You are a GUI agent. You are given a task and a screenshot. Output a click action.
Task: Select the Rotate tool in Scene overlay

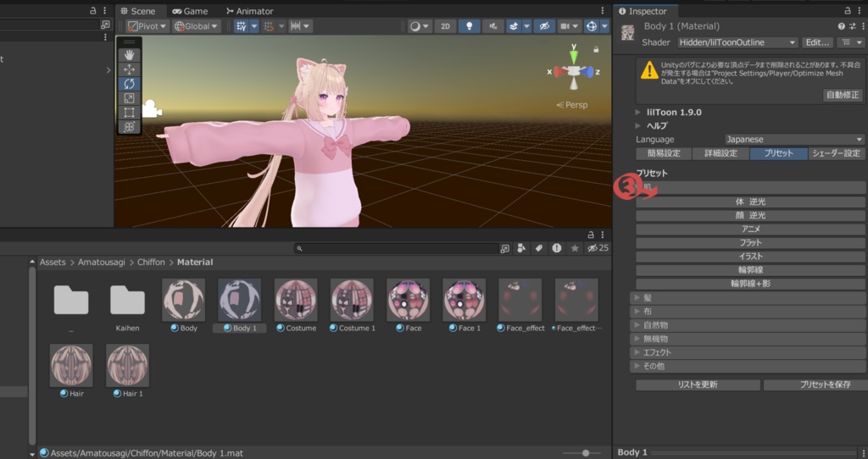[129, 84]
